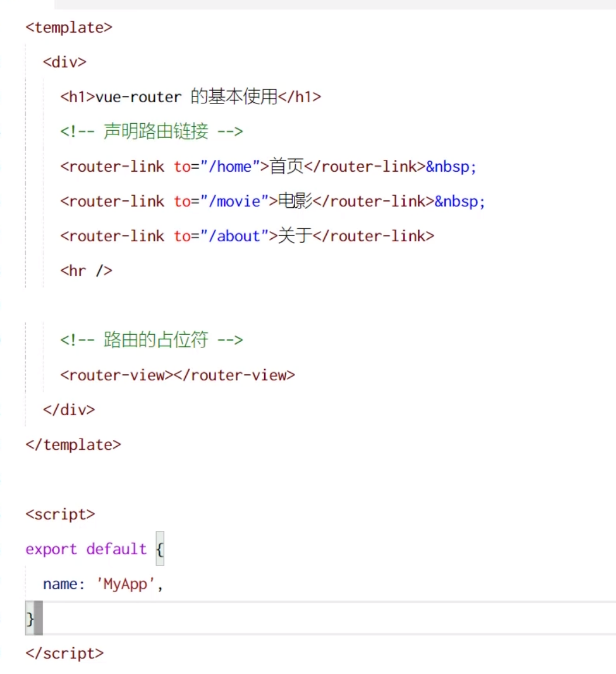Image resolution: width=616 pixels, height=674 pixels.
Task: Click the <router-view> element line
Action: point(178,376)
